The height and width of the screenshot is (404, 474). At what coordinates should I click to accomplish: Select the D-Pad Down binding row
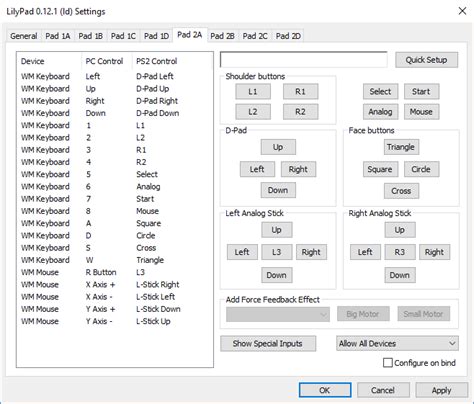(x=115, y=113)
